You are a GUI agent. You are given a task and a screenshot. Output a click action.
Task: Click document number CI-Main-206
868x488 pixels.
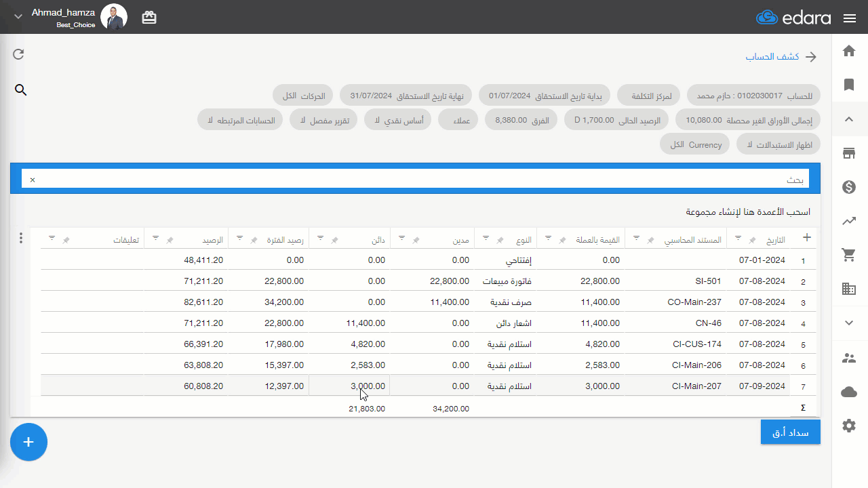696,365
